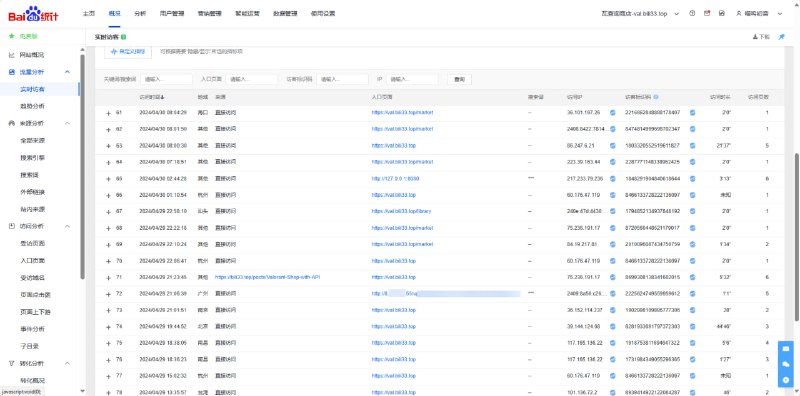This screenshot has width=800, height=396.
Task: Click the top floating widget icon at right edge
Action: pyautogui.click(x=785, y=349)
